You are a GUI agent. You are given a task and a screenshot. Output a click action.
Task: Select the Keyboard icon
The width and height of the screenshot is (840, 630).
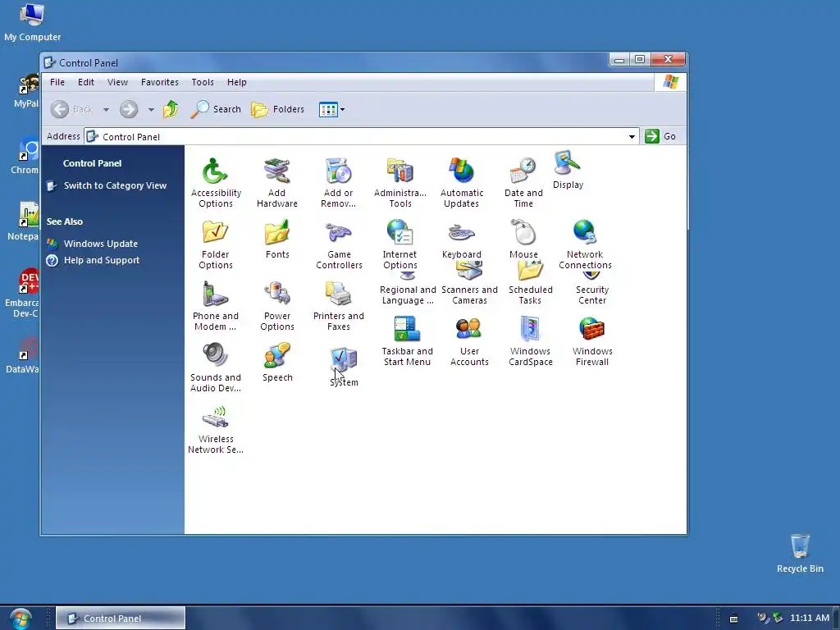(461, 239)
